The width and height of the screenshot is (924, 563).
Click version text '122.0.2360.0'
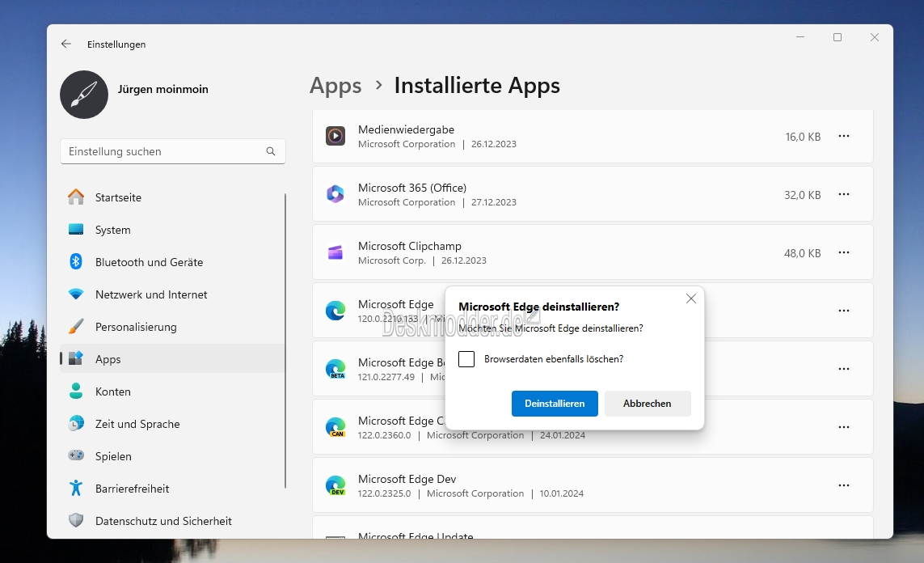tap(384, 435)
